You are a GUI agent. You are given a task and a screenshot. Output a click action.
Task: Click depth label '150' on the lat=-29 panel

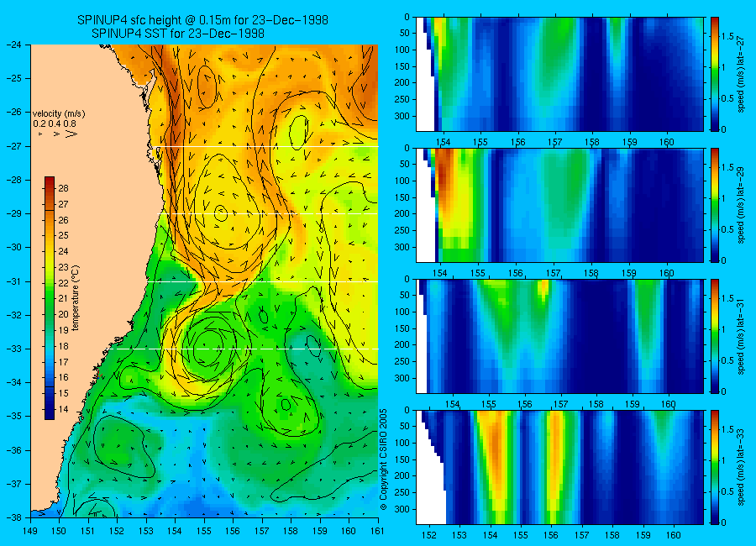coord(402,197)
